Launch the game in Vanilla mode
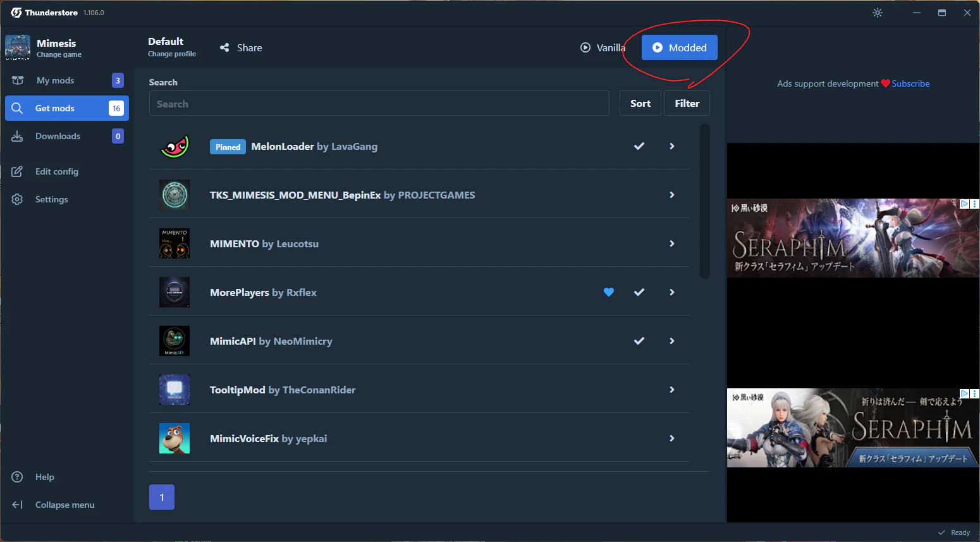980x542 pixels. click(603, 47)
